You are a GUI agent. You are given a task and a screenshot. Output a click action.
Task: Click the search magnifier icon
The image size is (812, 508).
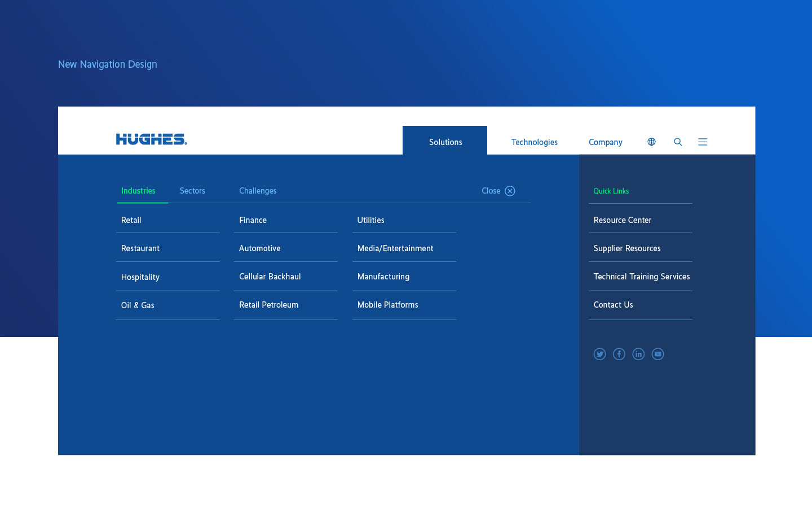click(678, 142)
